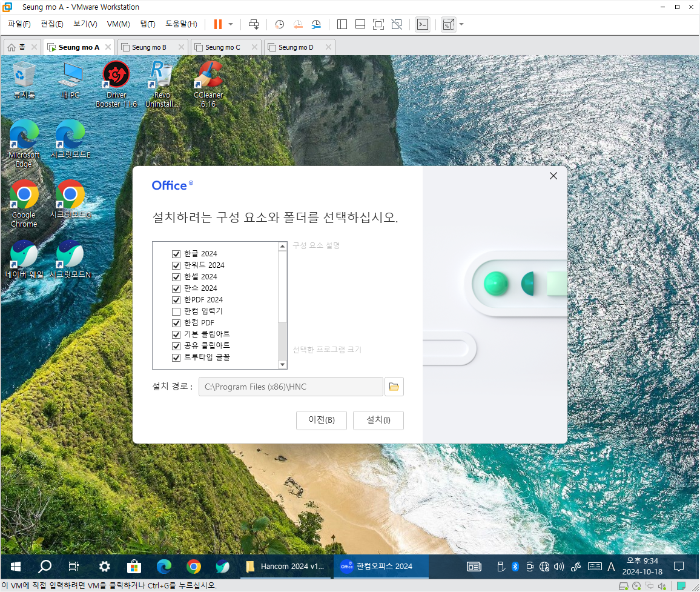Open the guest Windows Start menu

(x=16, y=567)
